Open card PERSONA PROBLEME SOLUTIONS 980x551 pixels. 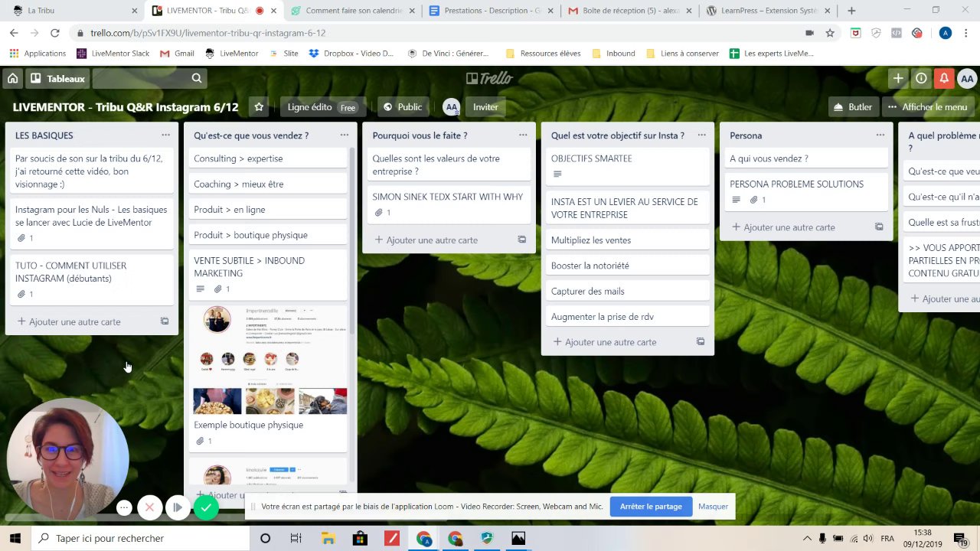(806, 192)
